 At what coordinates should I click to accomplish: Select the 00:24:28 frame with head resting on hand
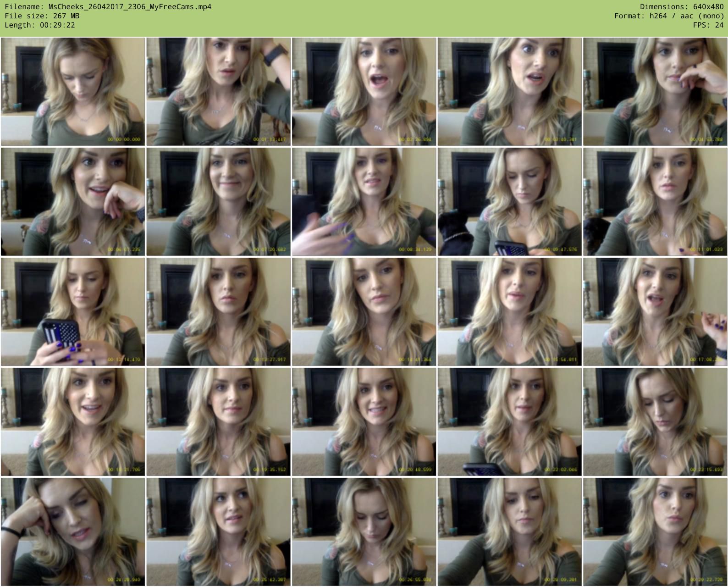pos(73,532)
